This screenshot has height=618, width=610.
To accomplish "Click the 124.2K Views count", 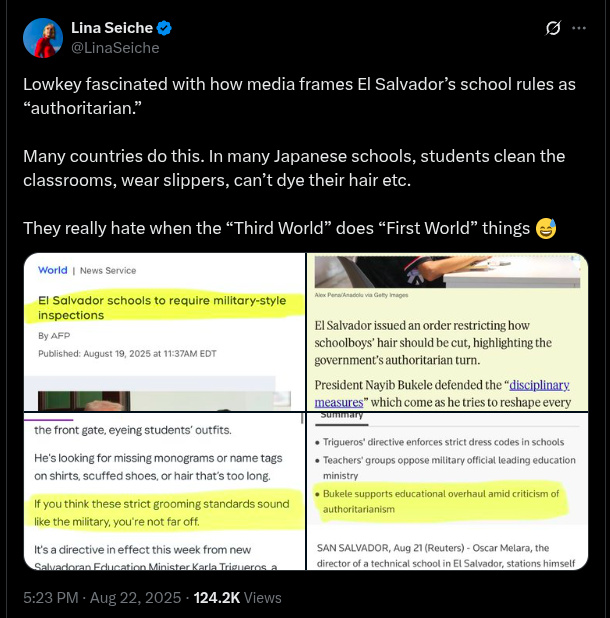I will [238, 598].
